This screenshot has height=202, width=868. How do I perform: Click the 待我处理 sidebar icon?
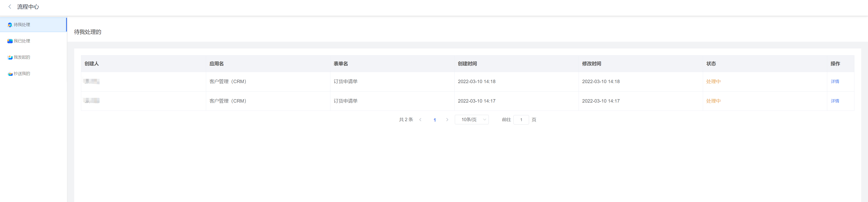(x=10, y=25)
